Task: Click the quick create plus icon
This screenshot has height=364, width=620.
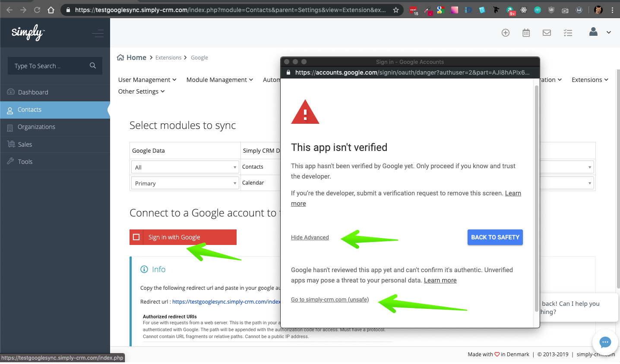Action: click(x=506, y=33)
